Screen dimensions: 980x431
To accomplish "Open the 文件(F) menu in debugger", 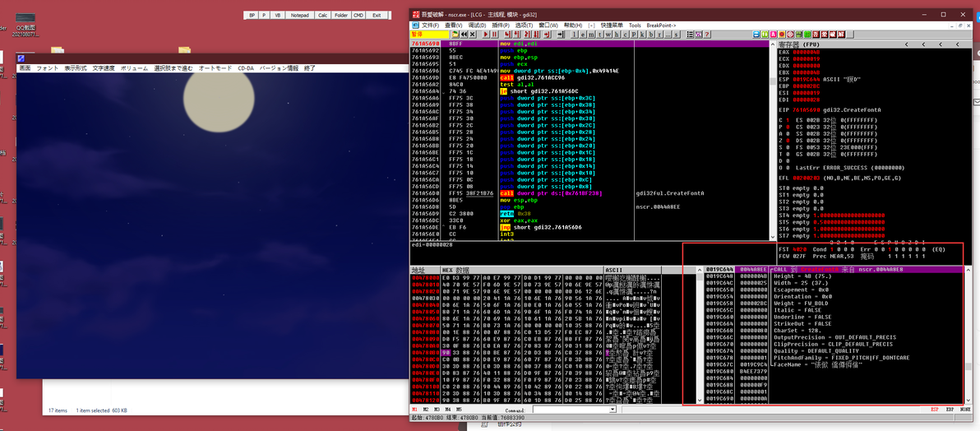I will point(431,25).
